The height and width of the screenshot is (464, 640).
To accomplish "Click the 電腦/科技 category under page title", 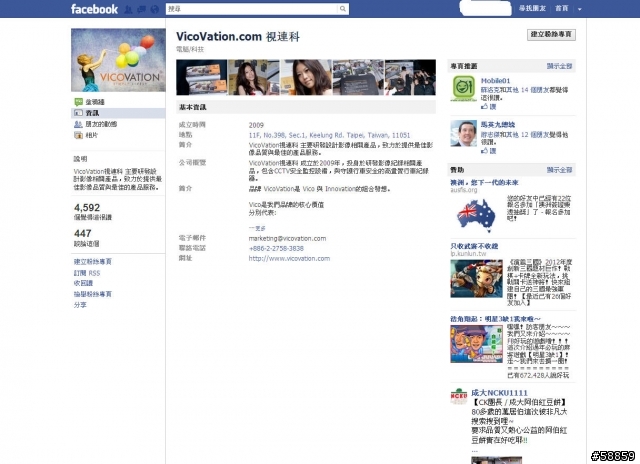I will [190, 49].
